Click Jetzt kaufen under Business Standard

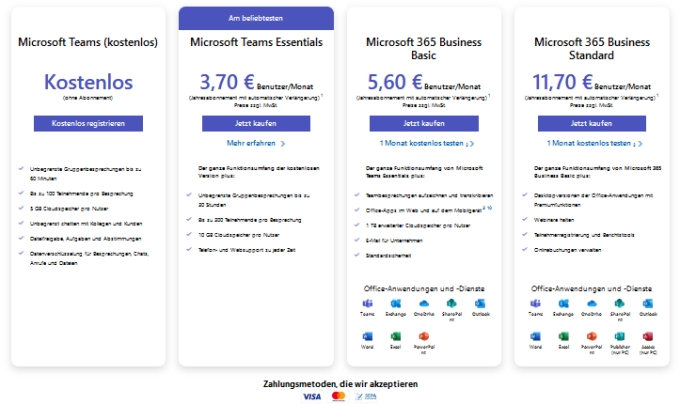[592, 124]
